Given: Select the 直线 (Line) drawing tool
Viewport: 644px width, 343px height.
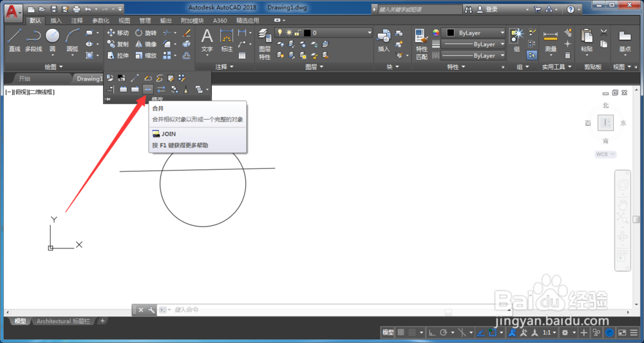Looking at the screenshot, I should 14,40.
